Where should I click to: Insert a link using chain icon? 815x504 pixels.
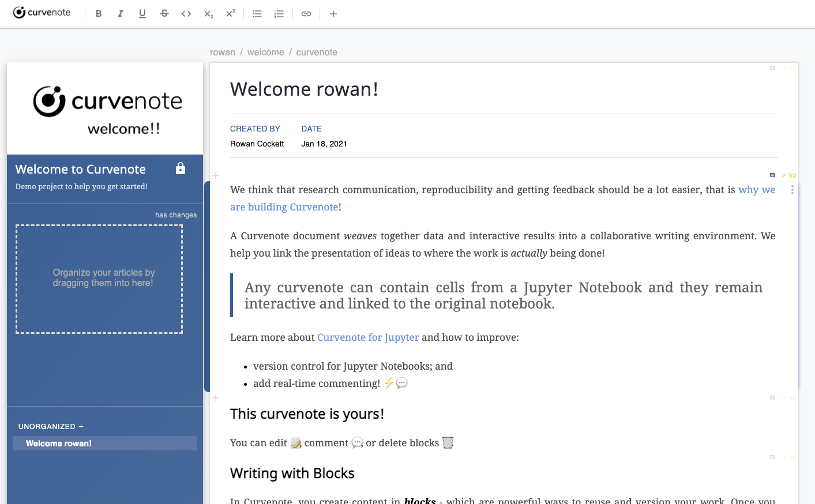[306, 14]
